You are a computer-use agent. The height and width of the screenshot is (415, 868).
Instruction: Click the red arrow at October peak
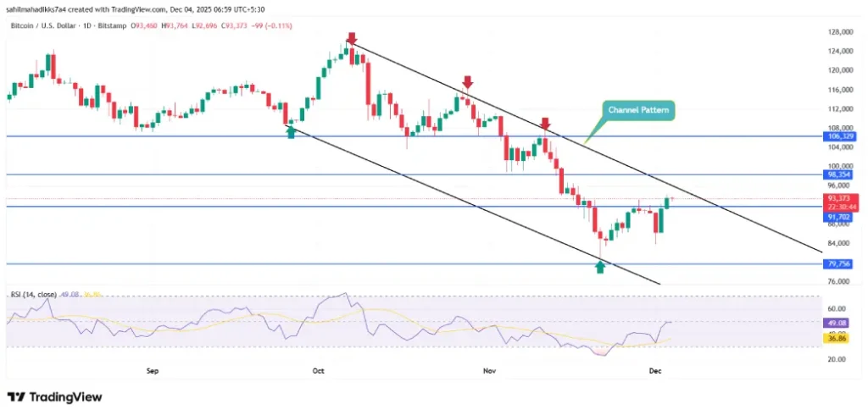tap(351, 39)
